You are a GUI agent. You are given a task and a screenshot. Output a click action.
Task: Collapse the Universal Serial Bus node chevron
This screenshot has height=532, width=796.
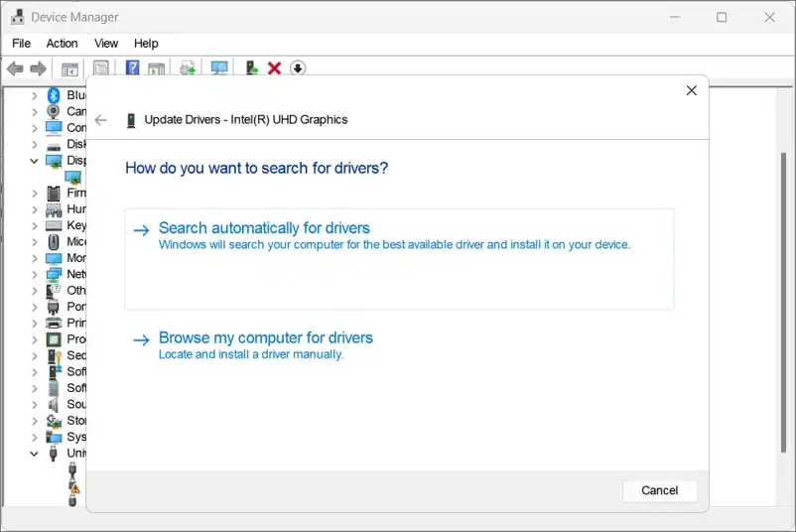point(34,454)
